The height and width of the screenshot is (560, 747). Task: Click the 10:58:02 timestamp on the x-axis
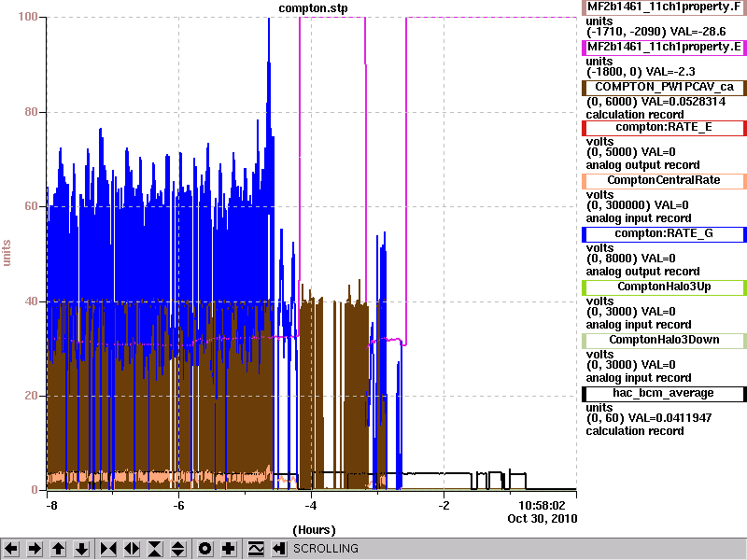(x=542, y=505)
